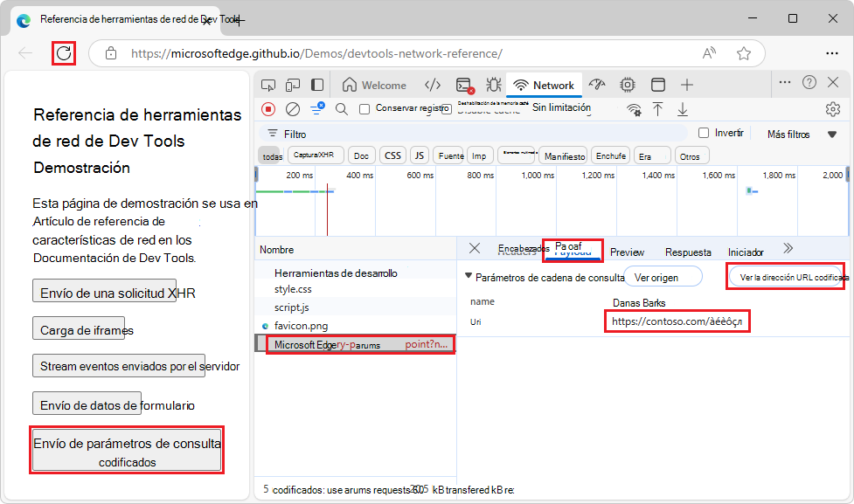854x504 pixels.
Task: Open DevTools help question mark icon
Action: point(809,82)
